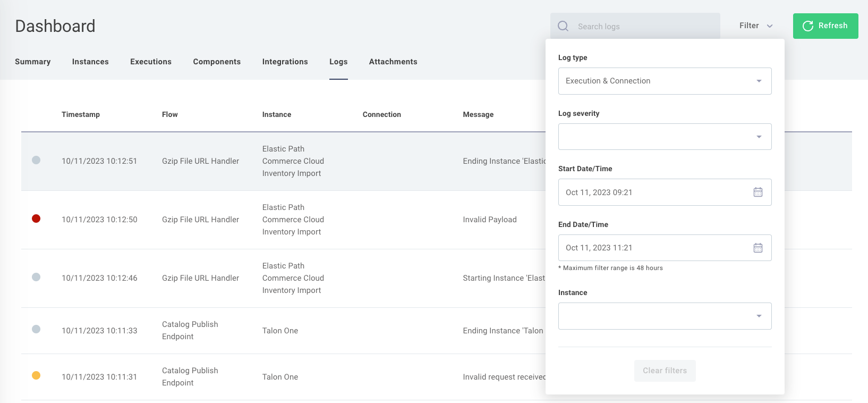Expand the Log type dropdown
The width and height of the screenshot is (868, 403).
point(665,81)
